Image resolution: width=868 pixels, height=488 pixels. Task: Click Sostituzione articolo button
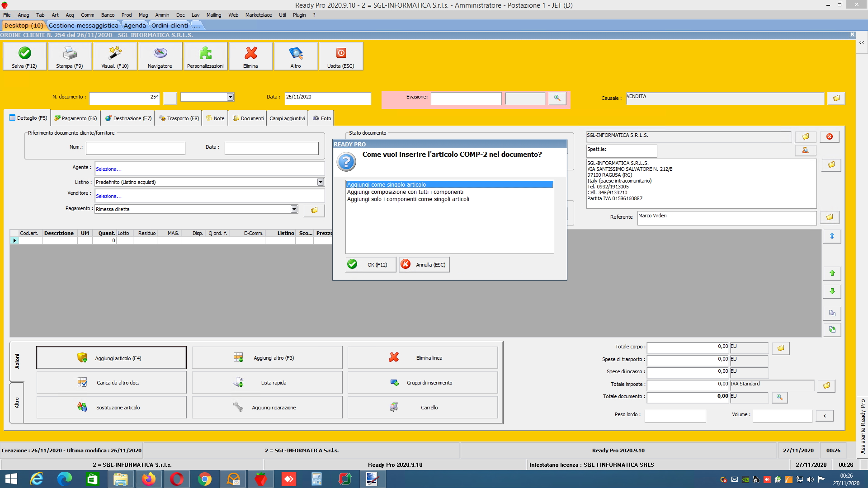[111, 408]
